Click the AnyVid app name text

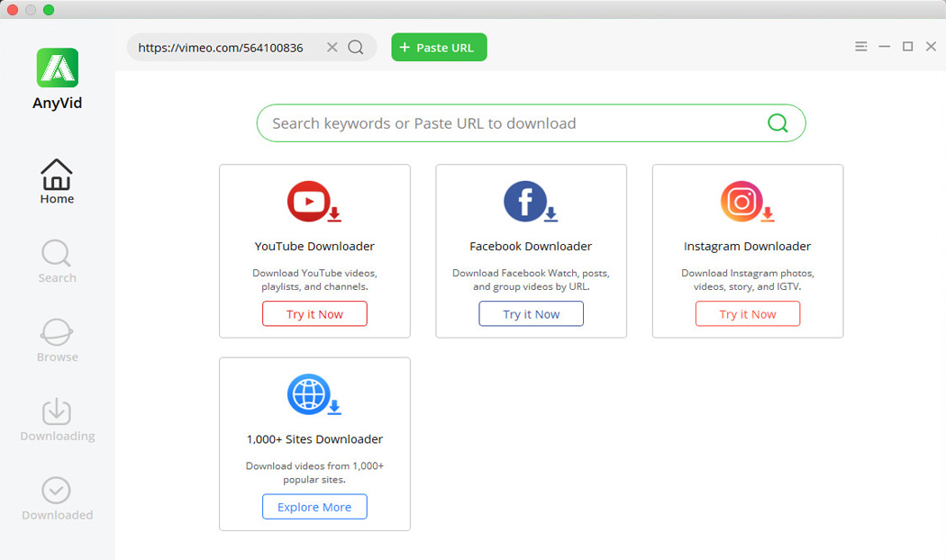point(58,103)
